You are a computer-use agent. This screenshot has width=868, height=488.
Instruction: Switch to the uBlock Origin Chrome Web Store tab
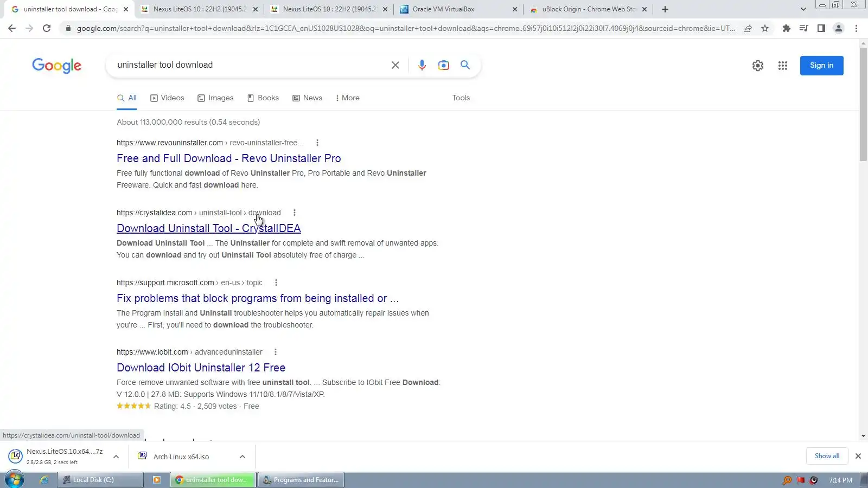click(x=588, y=9)
